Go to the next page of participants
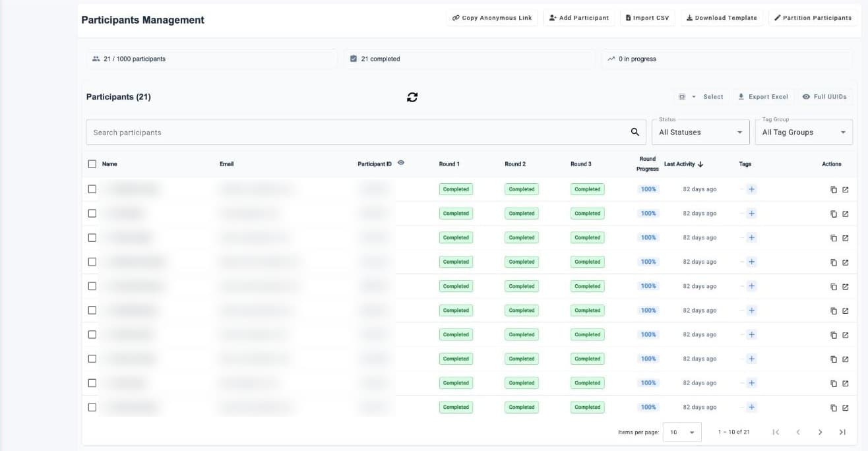Image resolution: width=868 pixels, height=451 pixels. click(820, 432)
